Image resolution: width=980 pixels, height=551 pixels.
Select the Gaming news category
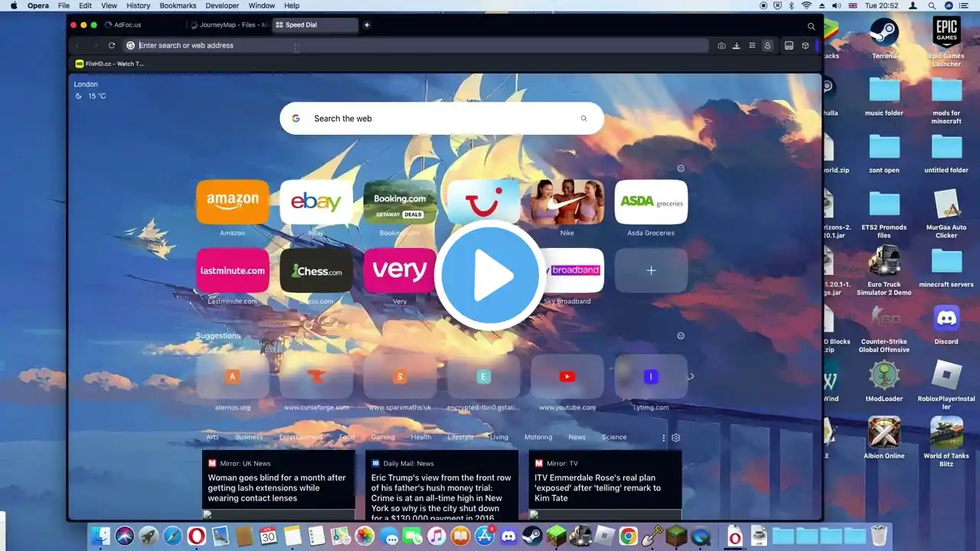383,438
